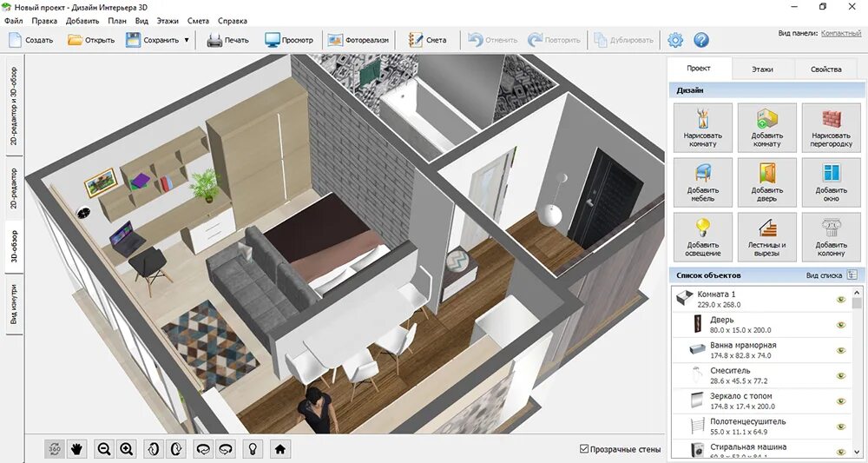Toggle visibility of Ванна мраморная
This screenshot has height=463, width=868.
pyautogui.click(x=840, y=350)
